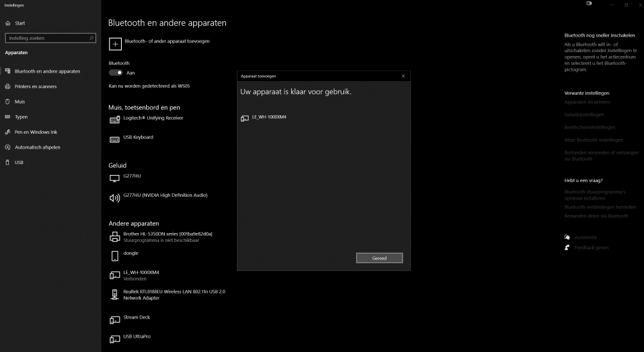The width and height of the screenshot is (644, 352).
Task: Click the home icon beside Start
Action: click(8, 23)
